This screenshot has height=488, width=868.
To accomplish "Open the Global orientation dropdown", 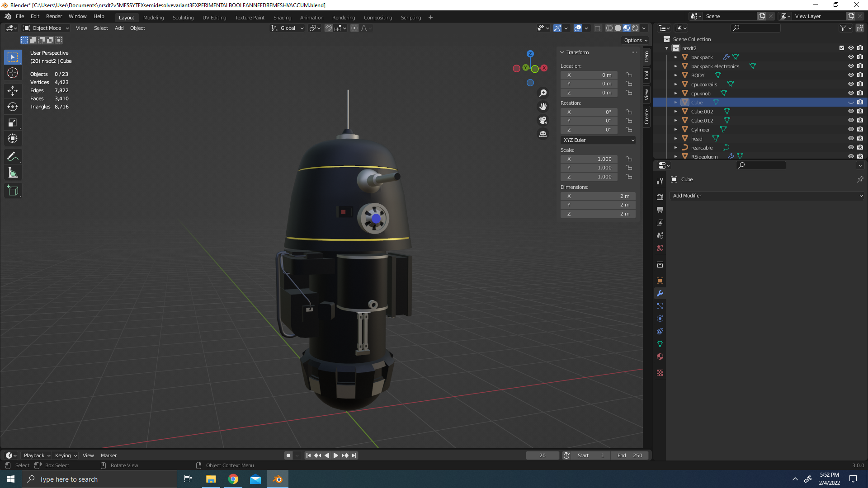I will click(x=288, y=28).
